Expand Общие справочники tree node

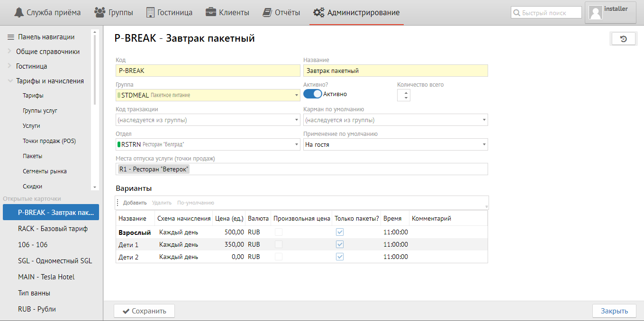pos(9,52)
